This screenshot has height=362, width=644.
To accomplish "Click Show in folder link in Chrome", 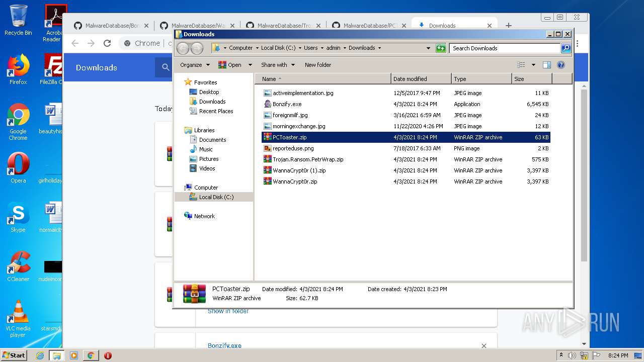I will tap(228, 311).
